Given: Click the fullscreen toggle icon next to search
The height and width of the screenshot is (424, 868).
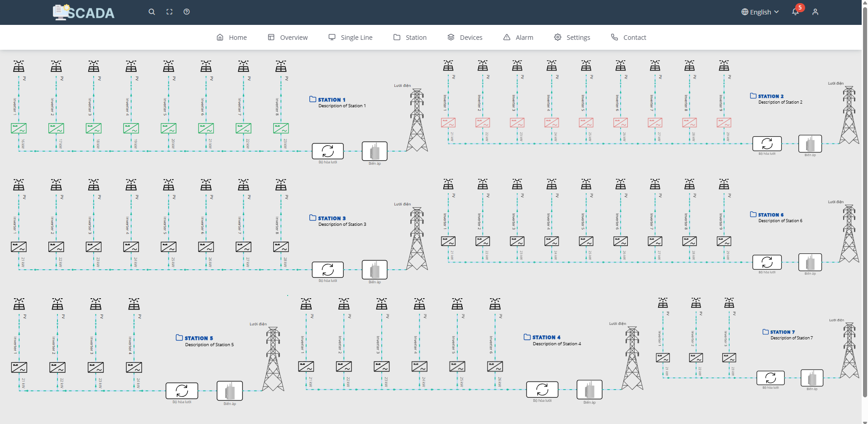Looking at the screenshot, I should coord(169,12).
